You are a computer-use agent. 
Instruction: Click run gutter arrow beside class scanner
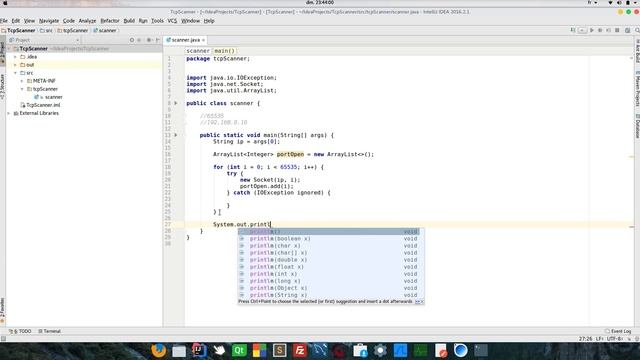(176, 103)
